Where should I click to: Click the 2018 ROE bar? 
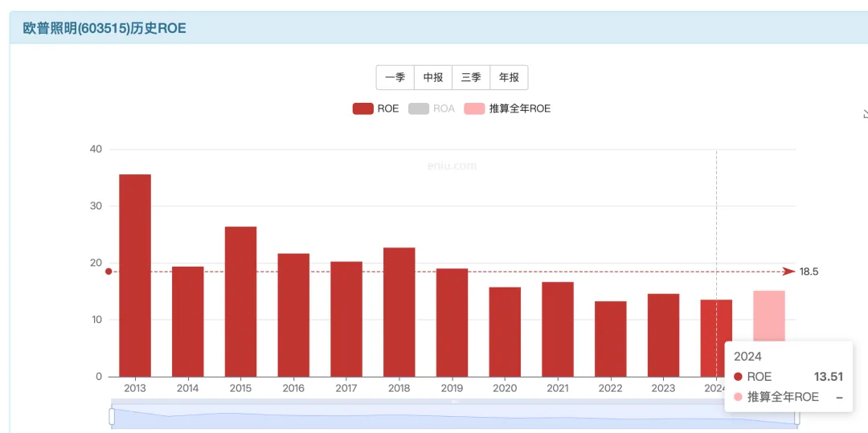(399, 312)
